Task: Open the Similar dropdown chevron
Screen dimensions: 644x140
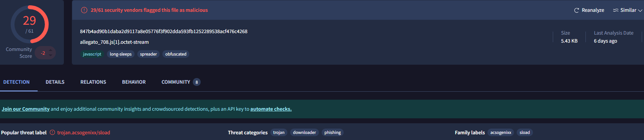Action: pos(640,11)
